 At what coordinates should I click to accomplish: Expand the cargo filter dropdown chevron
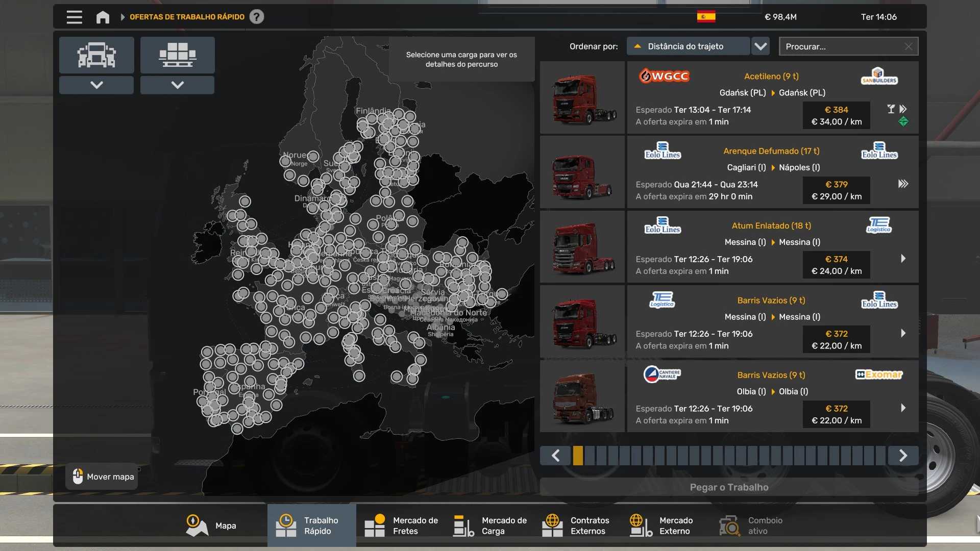177,85
